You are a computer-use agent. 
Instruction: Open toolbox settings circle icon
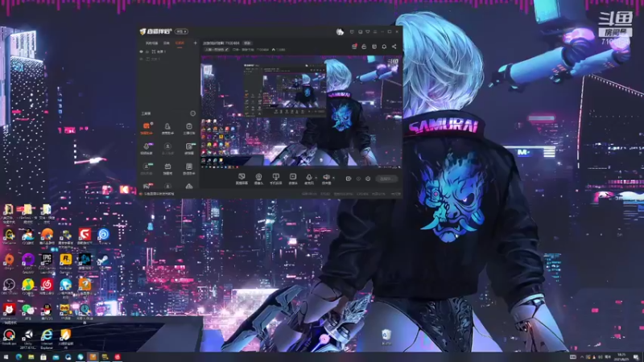(x=193, y=113)
